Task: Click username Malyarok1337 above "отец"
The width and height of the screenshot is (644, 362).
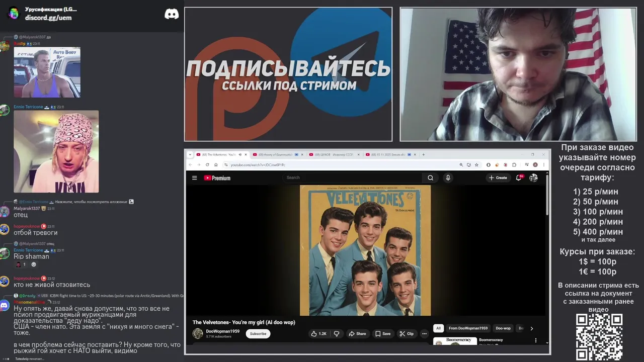Action: point(27,208)
